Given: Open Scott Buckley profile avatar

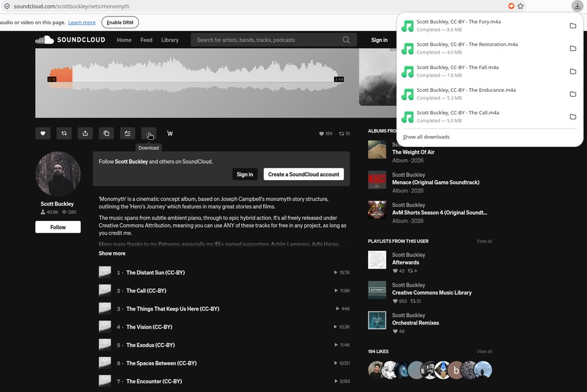Looking at the screenshot, I should click(58, 174).
